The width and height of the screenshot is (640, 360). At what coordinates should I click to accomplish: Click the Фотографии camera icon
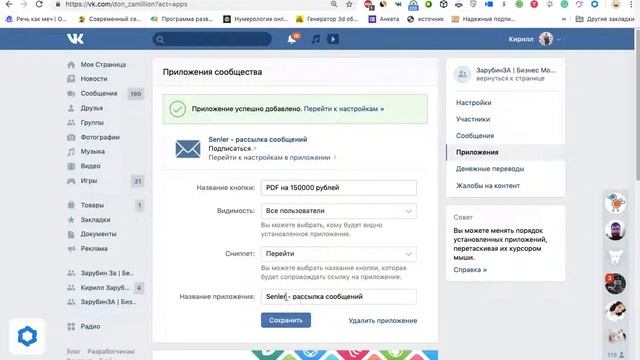pos(71,137)
